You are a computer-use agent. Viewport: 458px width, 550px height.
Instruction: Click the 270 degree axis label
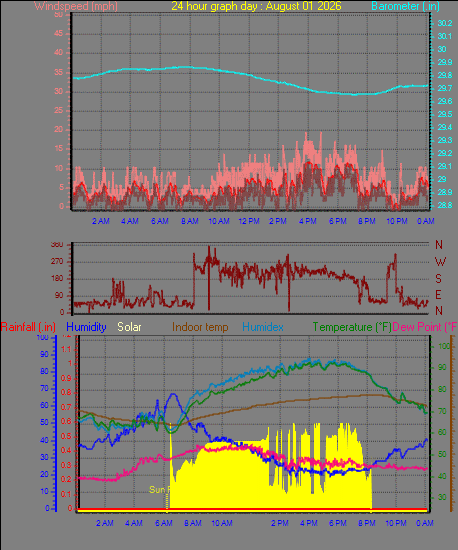[x=57, y=261]
